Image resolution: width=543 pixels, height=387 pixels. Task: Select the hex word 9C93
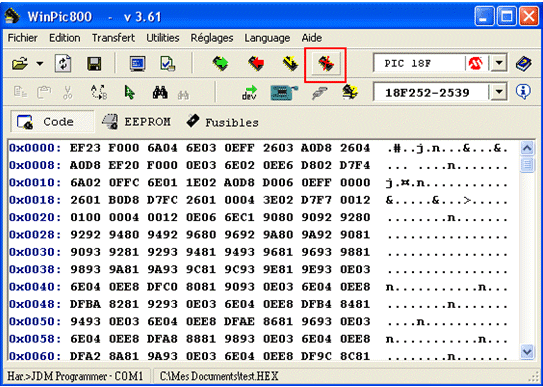pos(239,269)
